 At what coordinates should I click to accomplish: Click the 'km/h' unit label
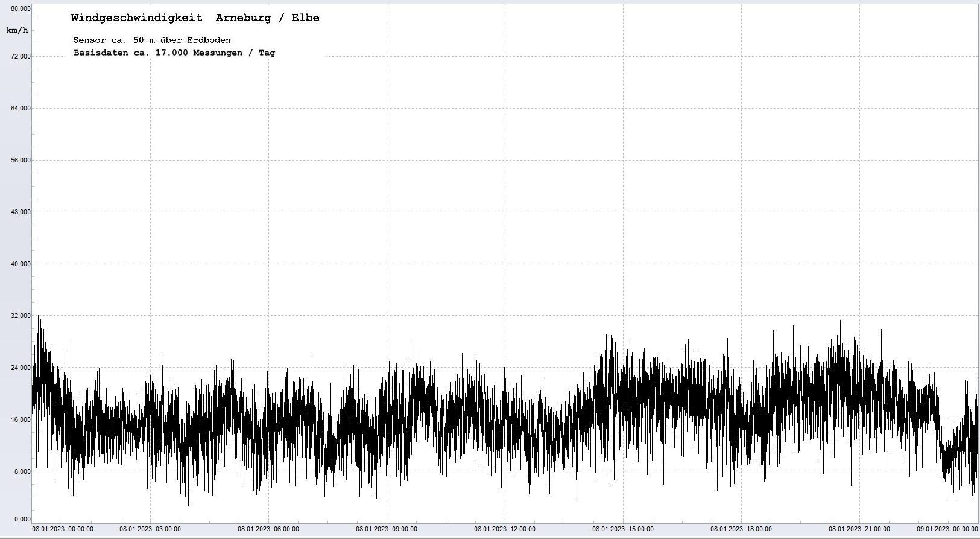tap(17, 30)
